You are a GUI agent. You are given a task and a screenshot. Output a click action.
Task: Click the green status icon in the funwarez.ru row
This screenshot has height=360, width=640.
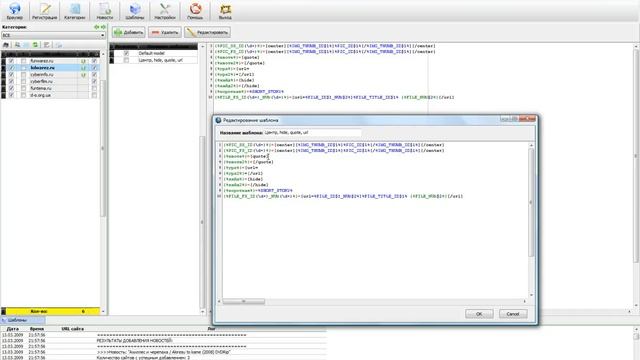83,61
